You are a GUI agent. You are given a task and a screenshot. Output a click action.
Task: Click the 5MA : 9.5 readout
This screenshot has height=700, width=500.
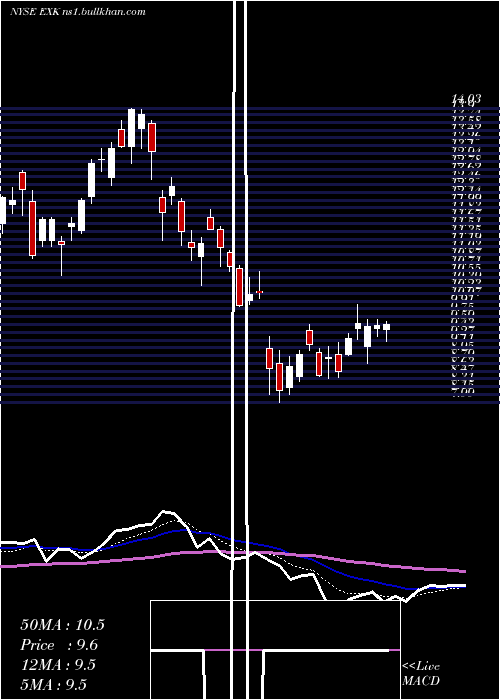54,684
